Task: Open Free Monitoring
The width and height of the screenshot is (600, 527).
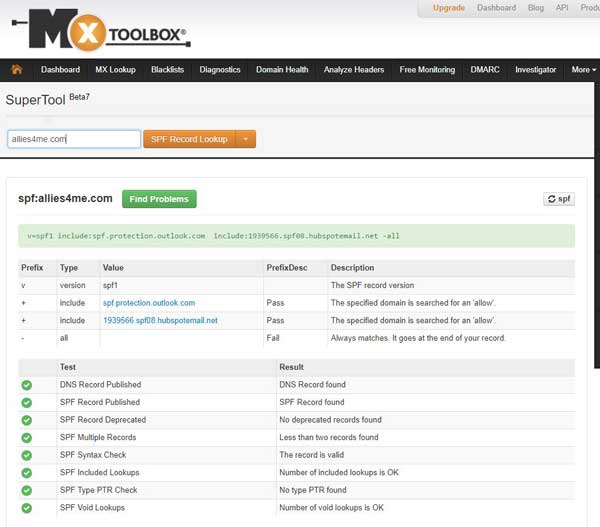Action: pos(427,70)
